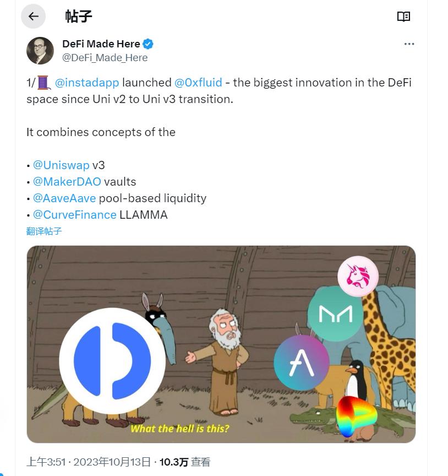
Task: Click the DeFi Made Here profile avatar
Action: (x=40, y=51)
